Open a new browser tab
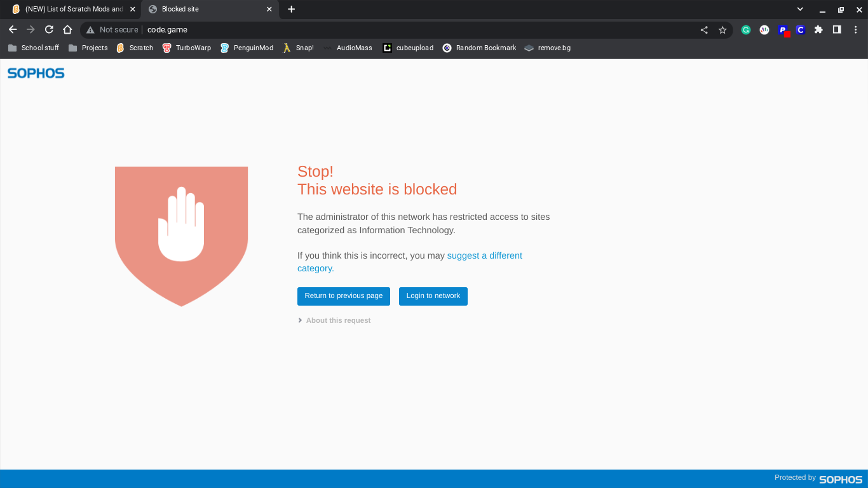 291,10
